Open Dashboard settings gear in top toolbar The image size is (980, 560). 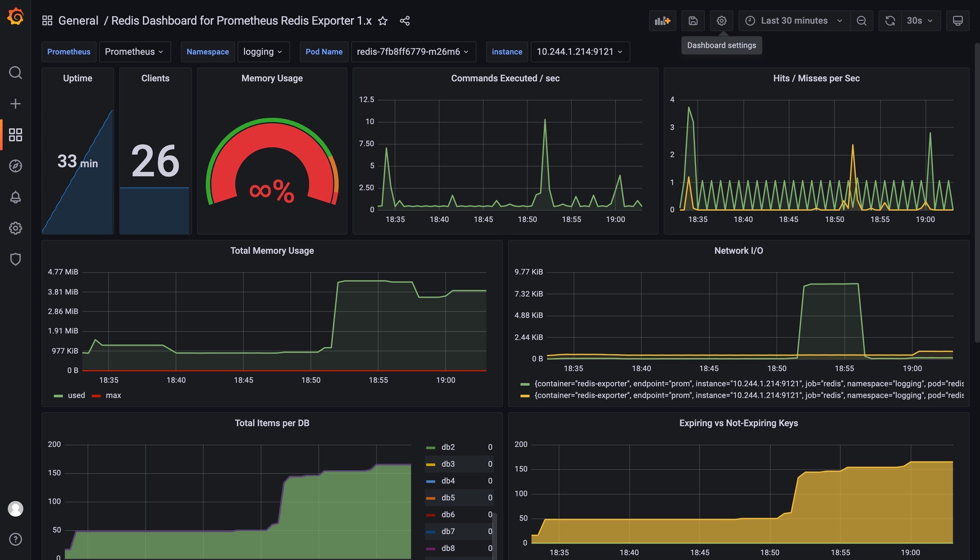(x=721, y=21)
